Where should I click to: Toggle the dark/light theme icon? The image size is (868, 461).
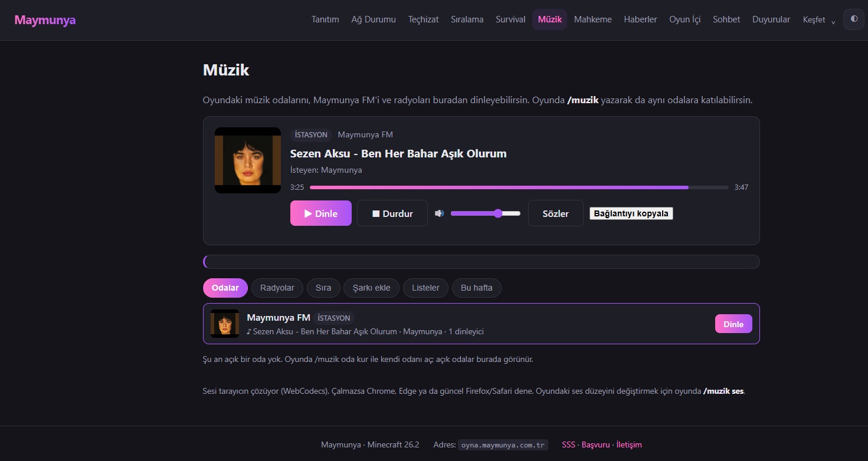pos(854,19)
